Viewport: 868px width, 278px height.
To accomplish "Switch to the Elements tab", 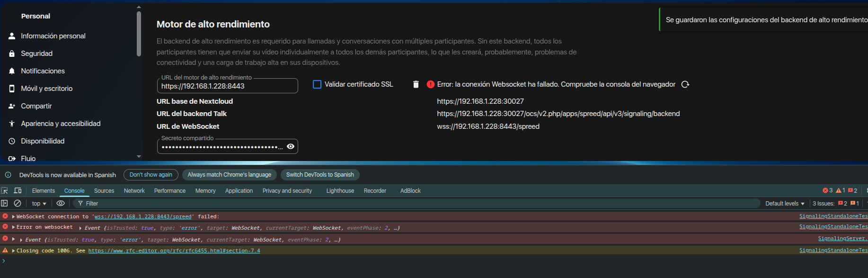I will coord(44,191).
